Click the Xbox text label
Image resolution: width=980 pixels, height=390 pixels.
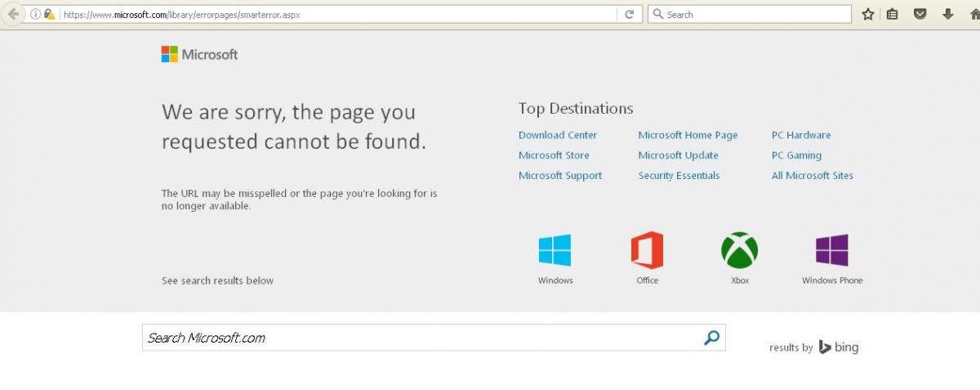740,280
